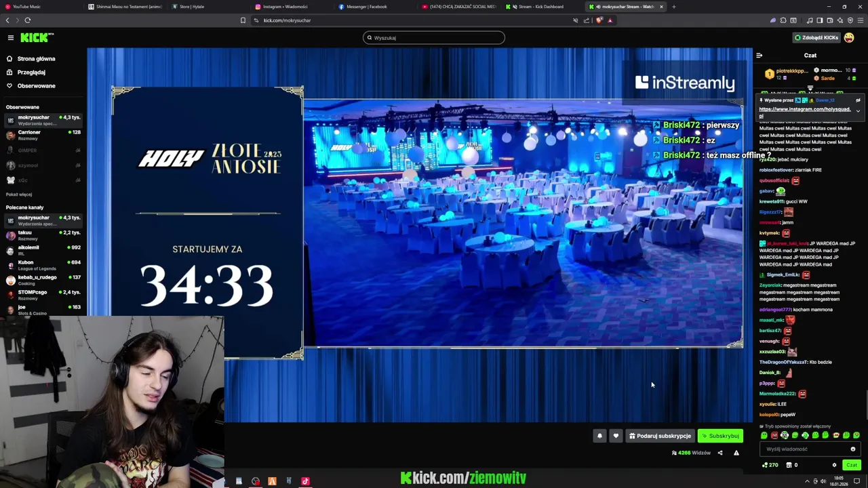The height and width of the screenshot is (488, 868).
Task: Expand the gift leaderboard arrow
Action: (810, 88)
